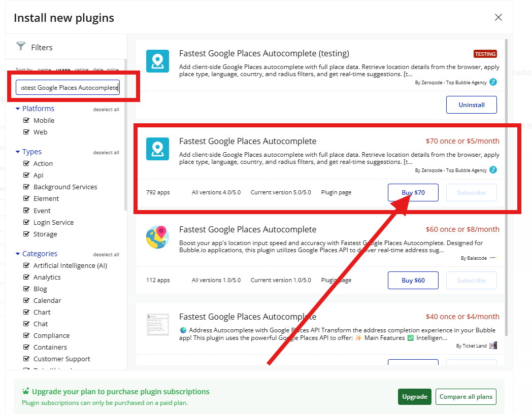Deselect all Categories filters

[106, 255]
